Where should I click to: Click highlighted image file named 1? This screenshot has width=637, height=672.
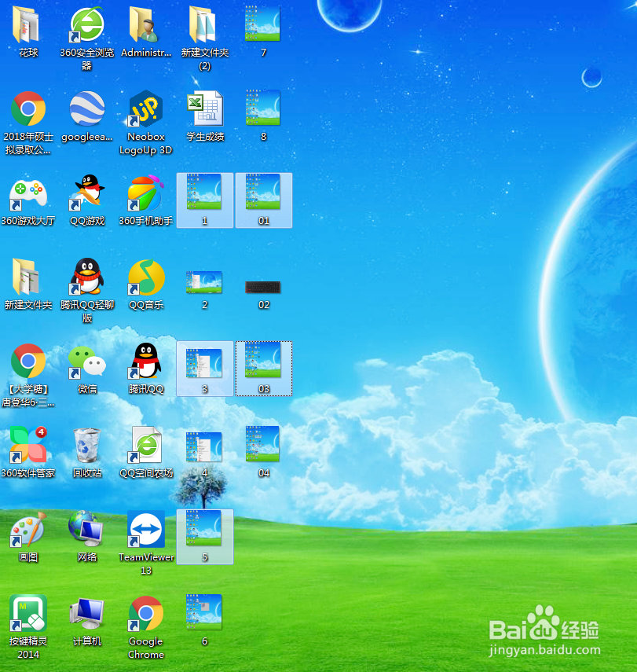(205, 200)
